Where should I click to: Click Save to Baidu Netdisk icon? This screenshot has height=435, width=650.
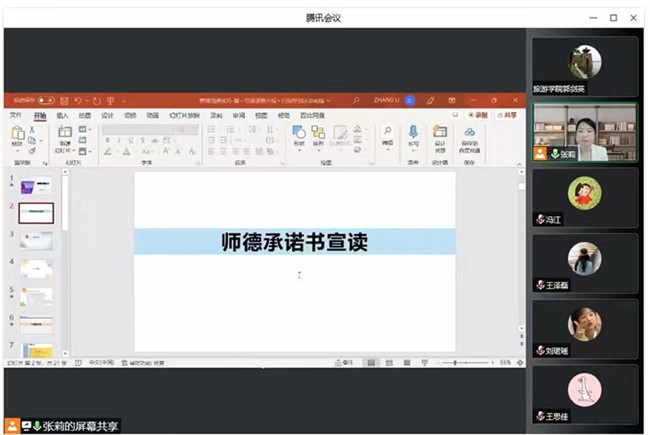(x=469, y=134)
